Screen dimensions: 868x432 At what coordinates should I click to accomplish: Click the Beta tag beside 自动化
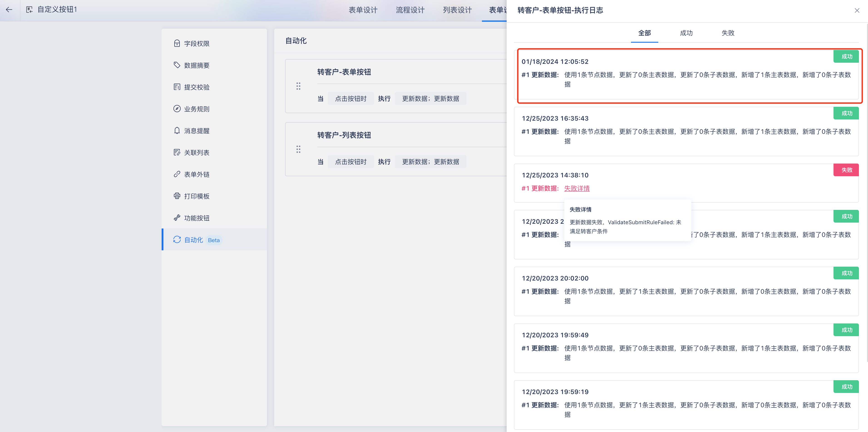pyautogui.click(x=214, y=240)
